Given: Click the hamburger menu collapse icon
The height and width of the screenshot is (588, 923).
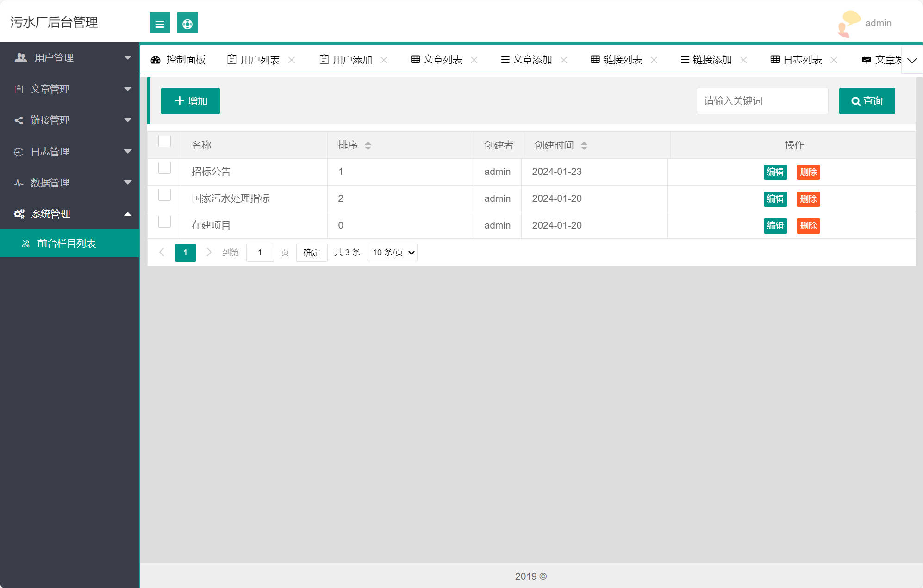Looking at the screenshot, I should click(x=160, y=23).
